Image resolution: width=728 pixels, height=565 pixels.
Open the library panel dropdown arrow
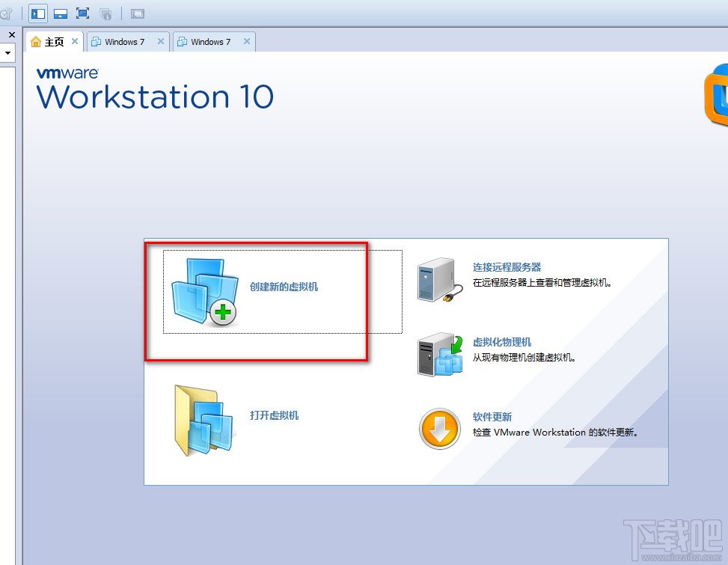pyautogui.click(x=8, y=53)
